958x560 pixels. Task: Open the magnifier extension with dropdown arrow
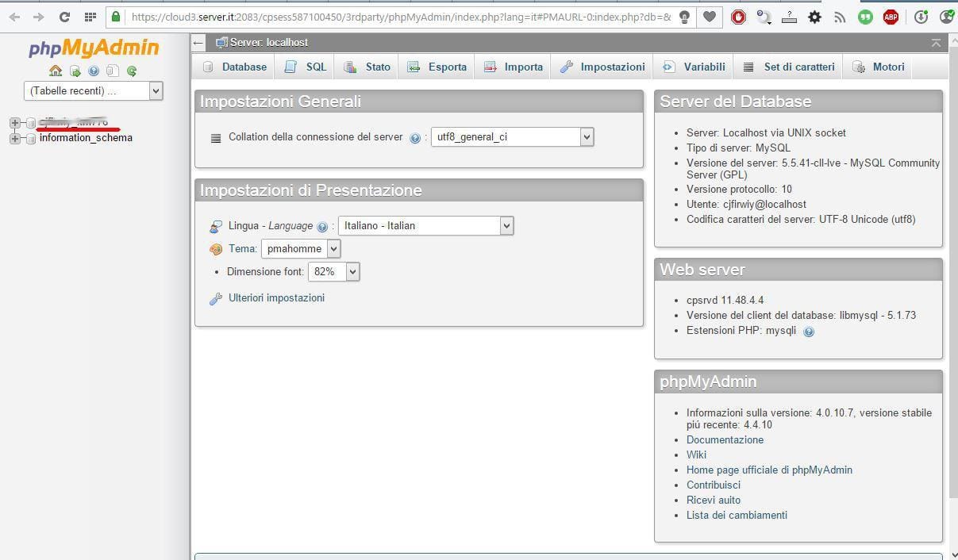pyautogui.click(x=764, y=17)
